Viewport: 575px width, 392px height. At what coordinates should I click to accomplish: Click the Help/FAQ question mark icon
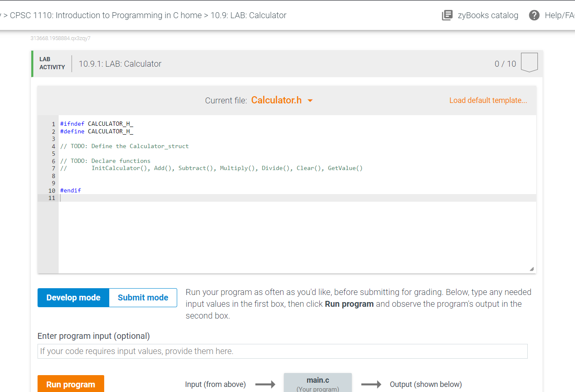534,15
